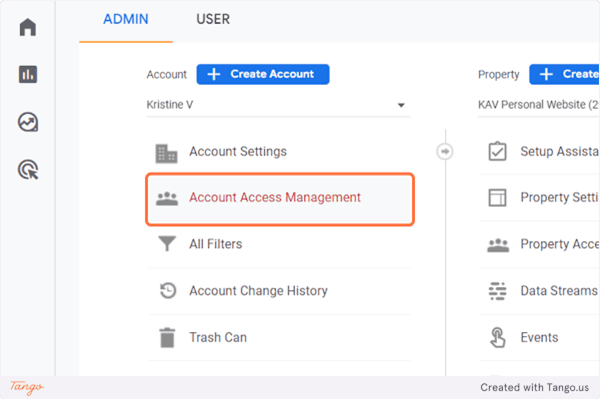600x399 pixels.
Task: Open the Reports bar chart icon
Action: click(x=28, y=74)
